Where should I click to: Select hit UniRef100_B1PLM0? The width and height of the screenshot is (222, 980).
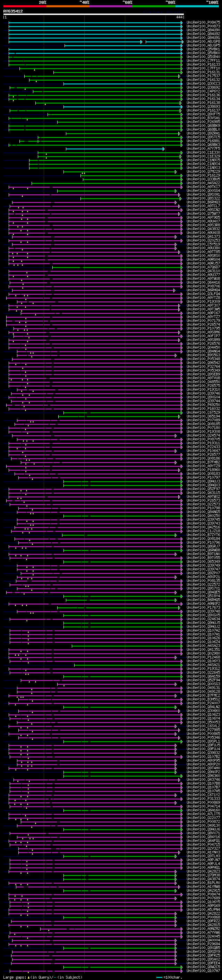tap(203, 883)
